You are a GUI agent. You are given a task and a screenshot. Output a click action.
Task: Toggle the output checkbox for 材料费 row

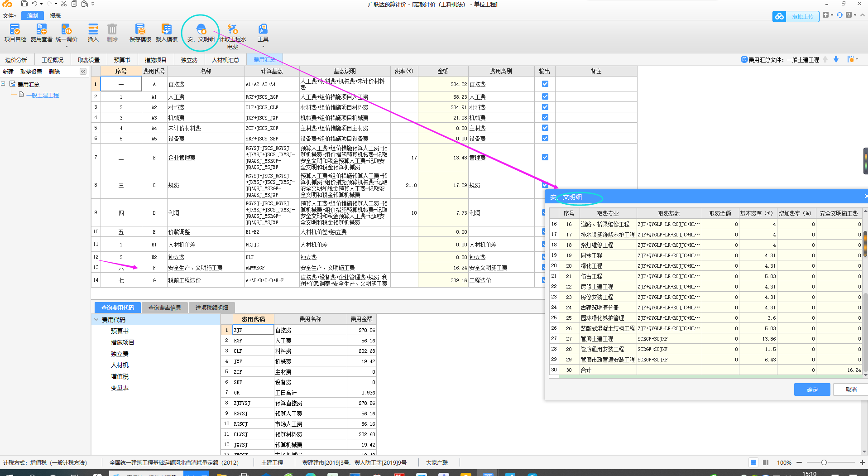point(545,107)
